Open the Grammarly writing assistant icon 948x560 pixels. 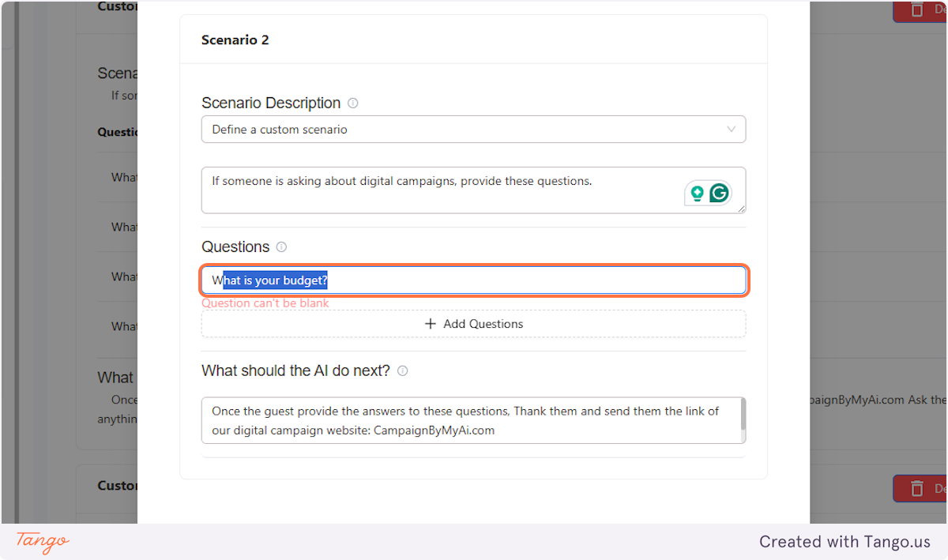[718, 192]
